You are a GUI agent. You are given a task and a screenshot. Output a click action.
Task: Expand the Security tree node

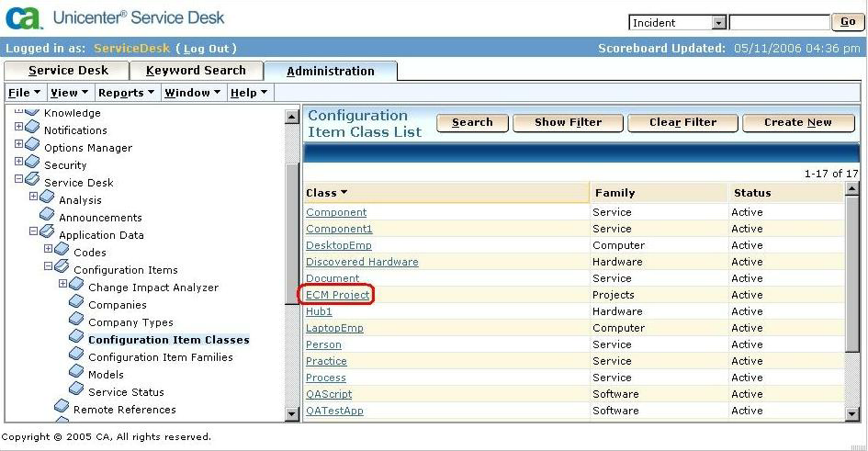click(x=18, y=161)
